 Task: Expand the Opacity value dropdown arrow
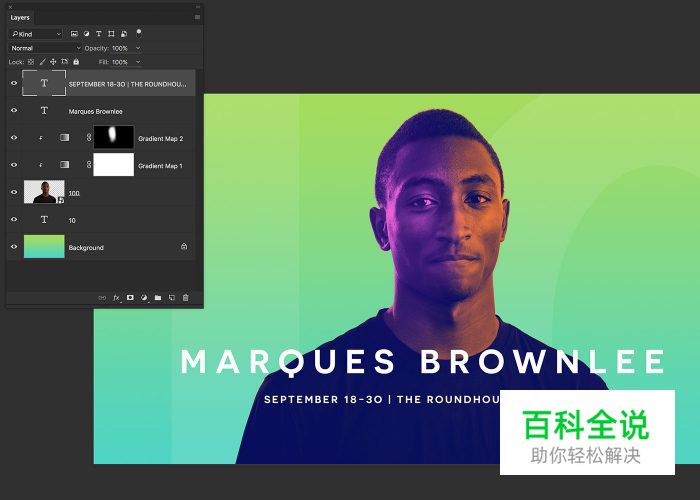click(x=137, y=48)
